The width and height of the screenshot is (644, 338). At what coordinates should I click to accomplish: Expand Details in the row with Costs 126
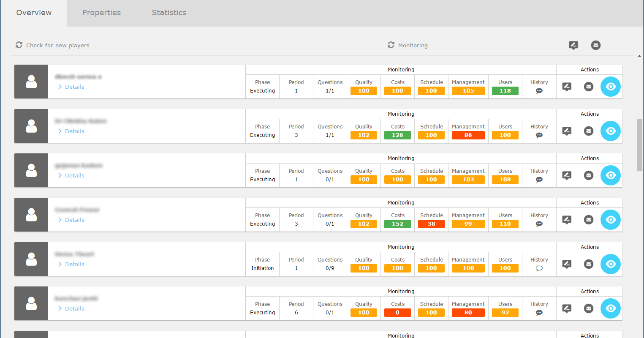(71, 131)
